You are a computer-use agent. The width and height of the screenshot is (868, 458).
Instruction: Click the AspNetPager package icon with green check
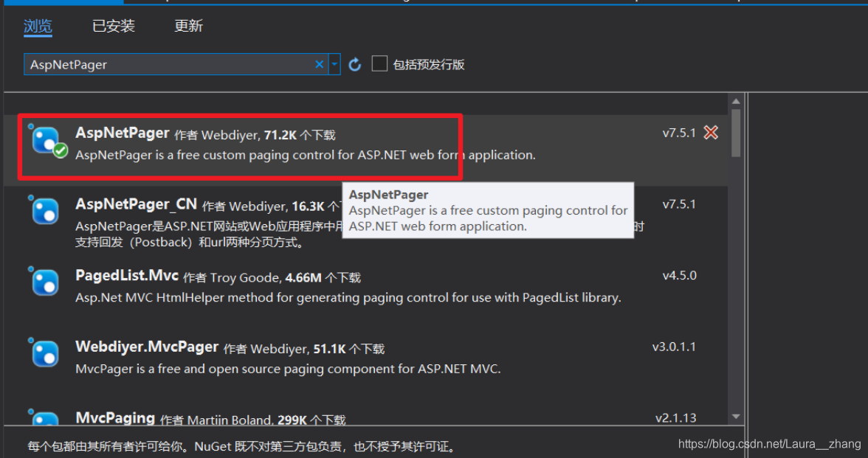point(47,141)
